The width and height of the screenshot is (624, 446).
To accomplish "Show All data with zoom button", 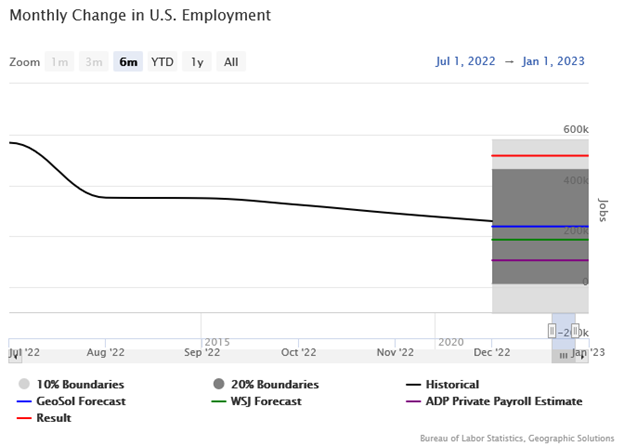I will pyautogui.click(x=231, y=62).
